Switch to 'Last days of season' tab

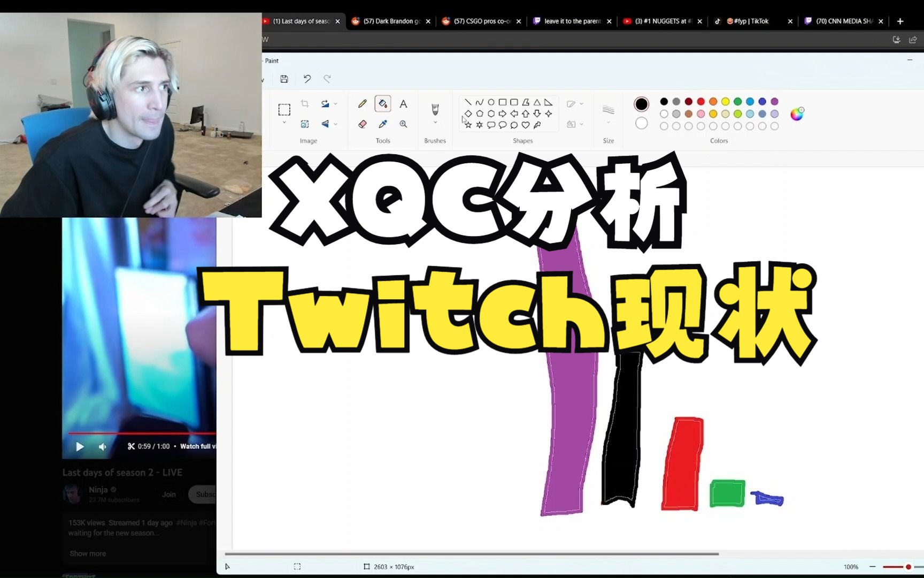301,21
